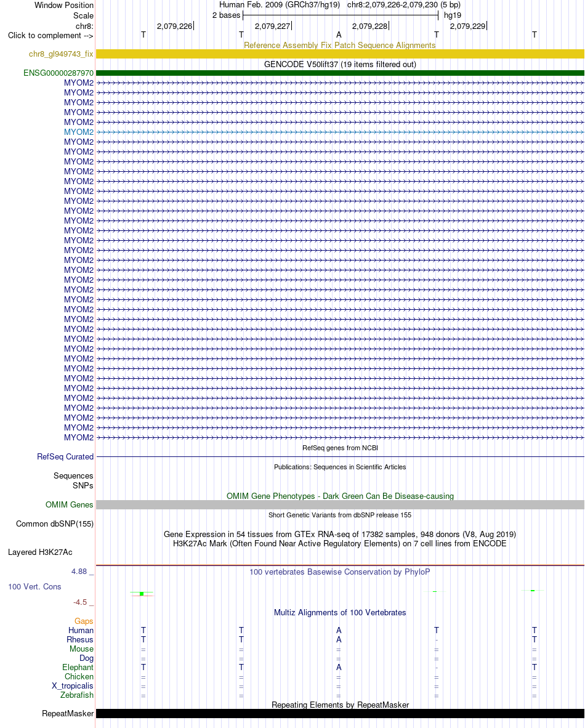Screen dimensions: 585x728
Task: Click the 'Click to complement -->' label
Action: [50, 36]
